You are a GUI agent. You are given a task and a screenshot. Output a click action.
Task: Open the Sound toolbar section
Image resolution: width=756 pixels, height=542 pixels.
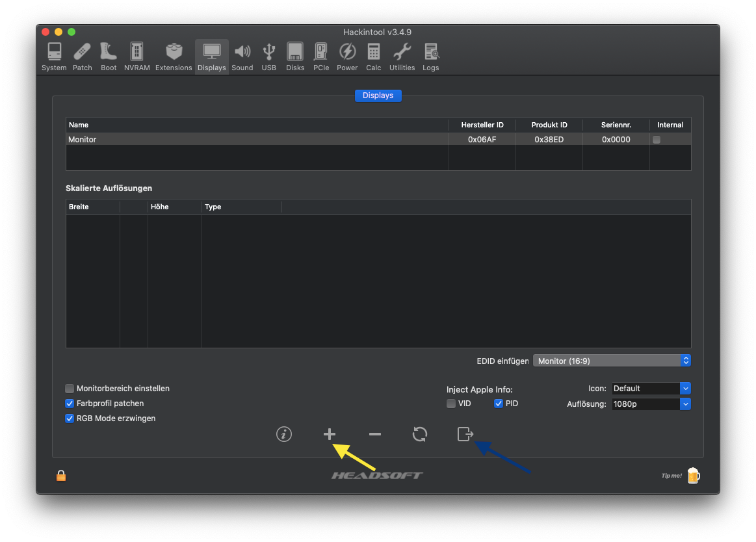tap(242, 57)
